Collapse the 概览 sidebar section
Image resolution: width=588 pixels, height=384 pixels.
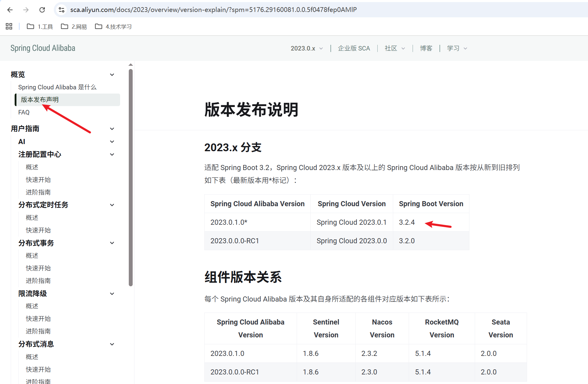pos(112,75)
